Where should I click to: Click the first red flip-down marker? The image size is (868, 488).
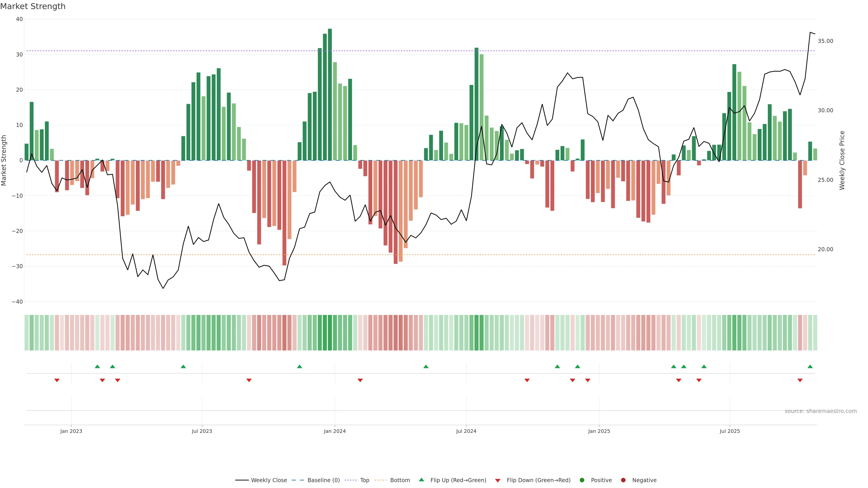(57, 380)
